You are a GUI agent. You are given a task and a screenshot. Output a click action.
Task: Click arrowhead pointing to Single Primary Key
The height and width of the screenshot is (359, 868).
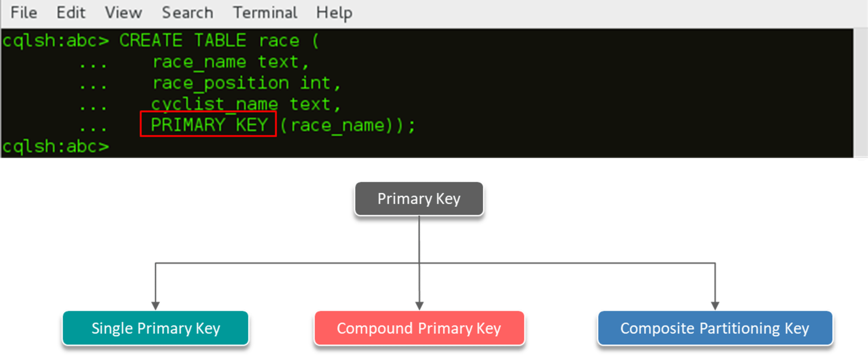click(x=156, y=304)
